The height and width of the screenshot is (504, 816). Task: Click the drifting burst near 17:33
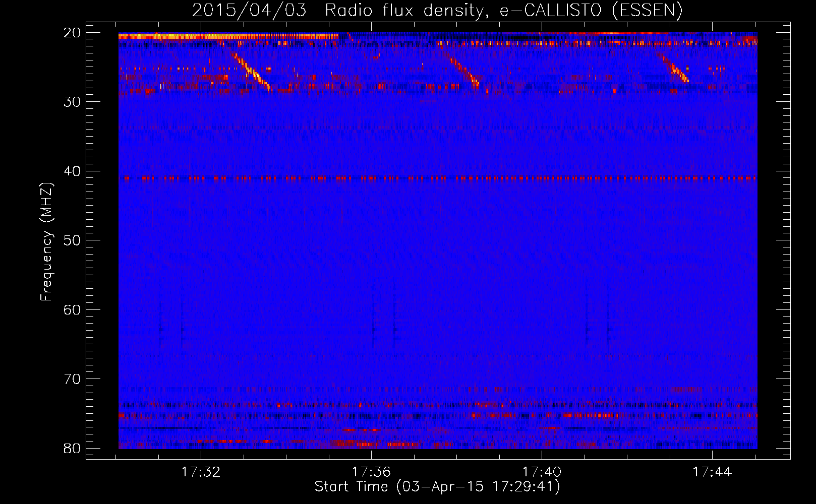click(251, 71)
